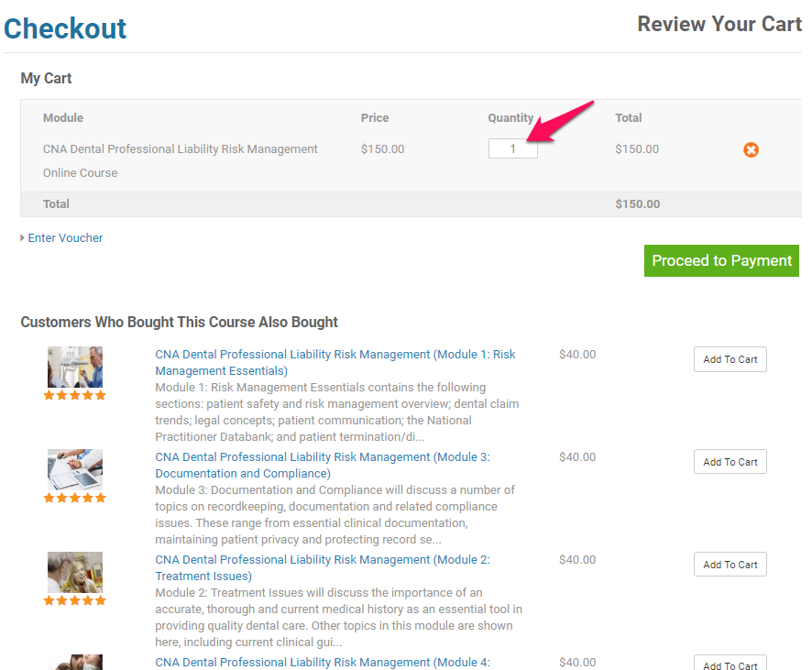Open Module 1: Risk Management Essentials link
Viewport: 812px width, 670px height.
coord(335,362)
